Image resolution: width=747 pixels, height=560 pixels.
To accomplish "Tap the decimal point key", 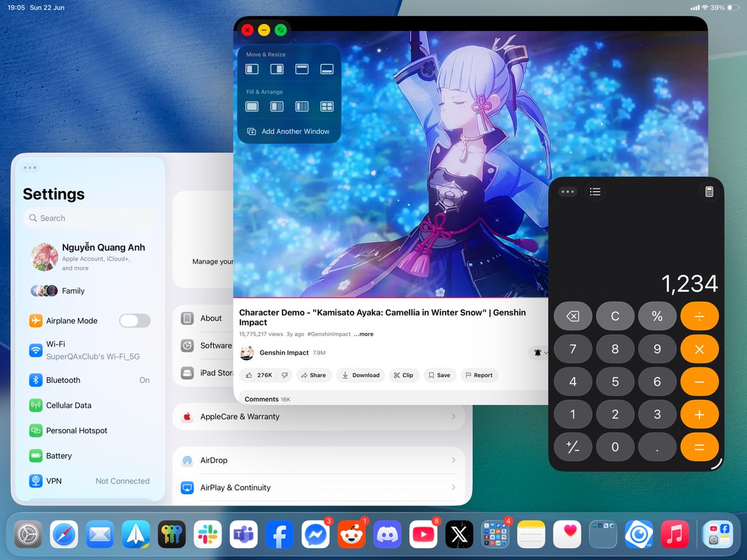I will (657, 447).
